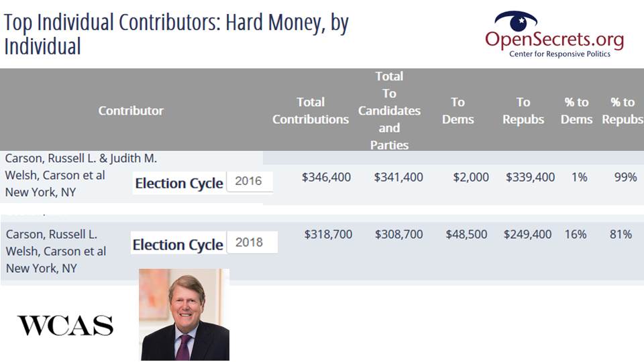This screenshot has width=644, height=362.
Task: Click the Top Individual Contributors page title
Action: (x=176, y=34)
